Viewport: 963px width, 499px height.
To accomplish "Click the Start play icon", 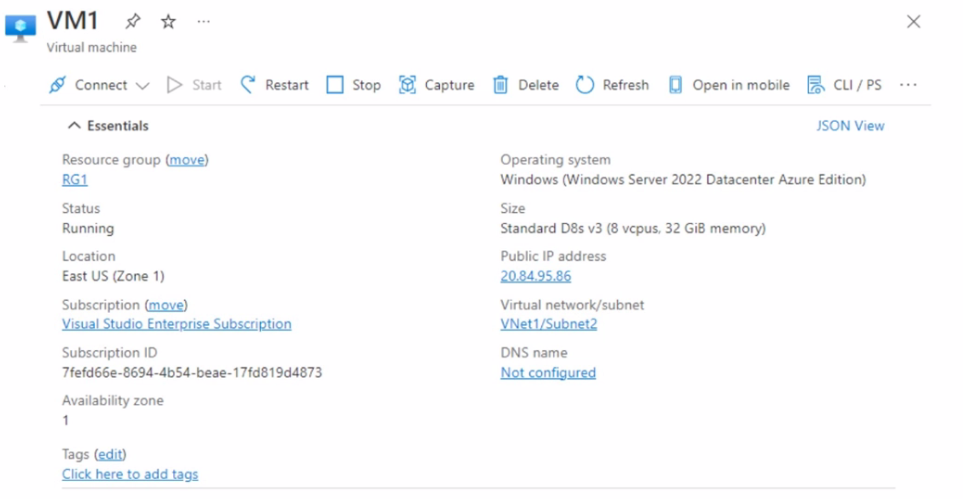I will 174,85.
